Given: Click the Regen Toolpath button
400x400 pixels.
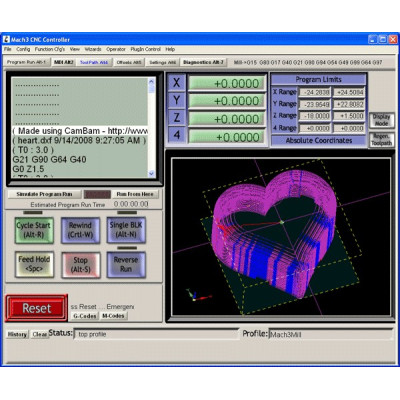Looking at the screenshot, I should pyautogui.click(x=382, y=140).
